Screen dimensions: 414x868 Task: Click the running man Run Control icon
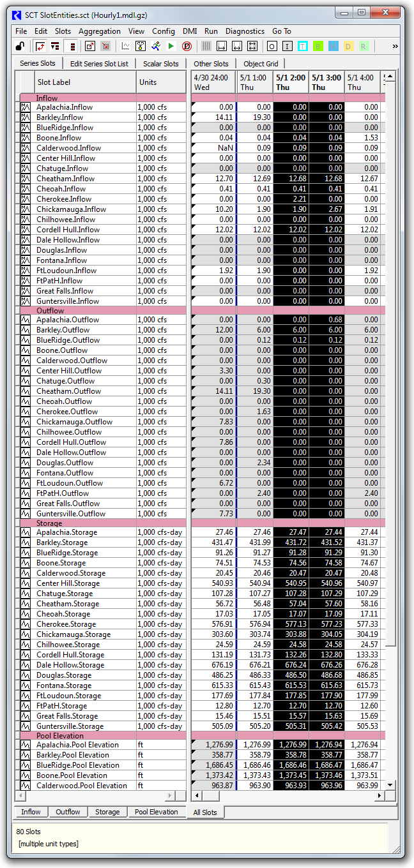click(156, 46)
